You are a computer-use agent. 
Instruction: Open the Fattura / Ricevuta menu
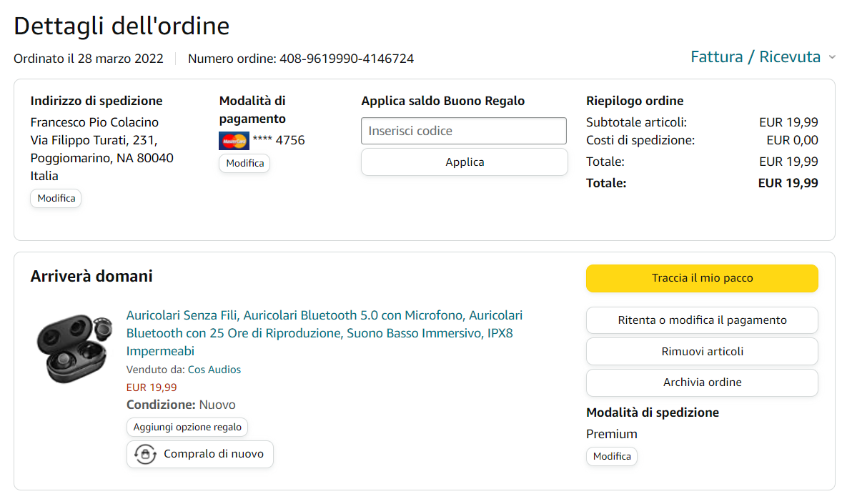click(x=755, y=57)
